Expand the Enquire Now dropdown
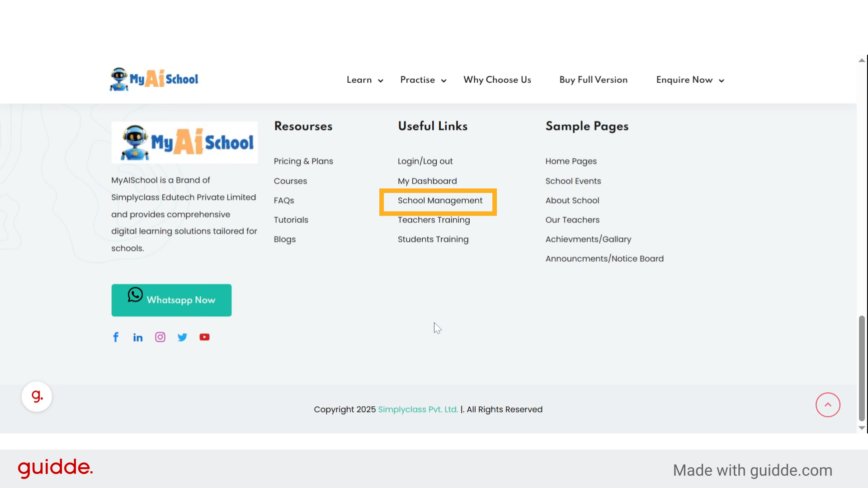The image size is (868, 488). click(690, 80)
